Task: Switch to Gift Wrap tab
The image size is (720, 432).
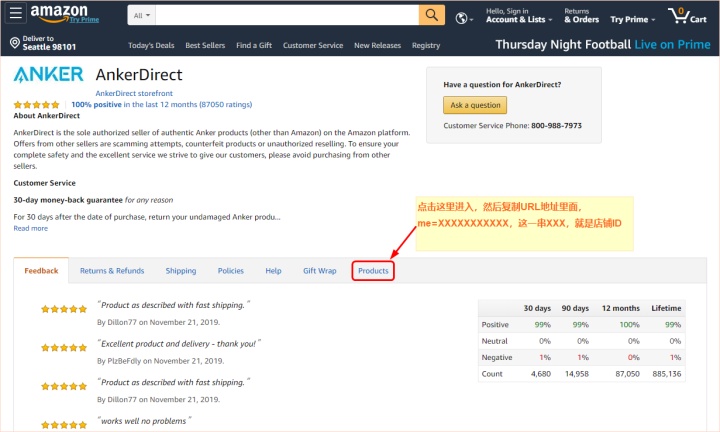Action: 320,271
